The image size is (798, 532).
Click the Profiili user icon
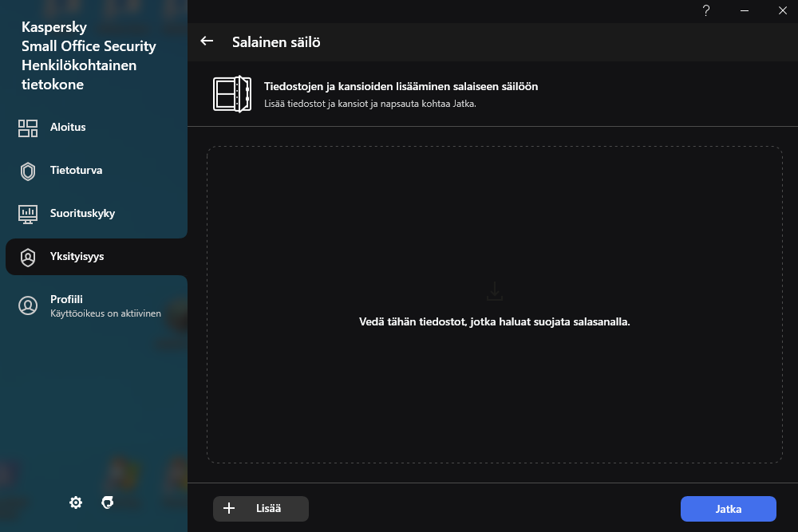coord(28,305)
